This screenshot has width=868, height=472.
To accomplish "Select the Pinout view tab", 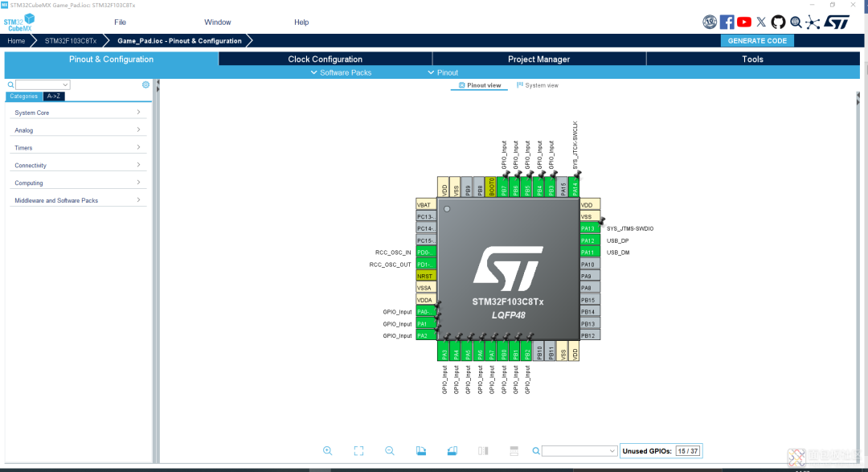I will [479, 85].
